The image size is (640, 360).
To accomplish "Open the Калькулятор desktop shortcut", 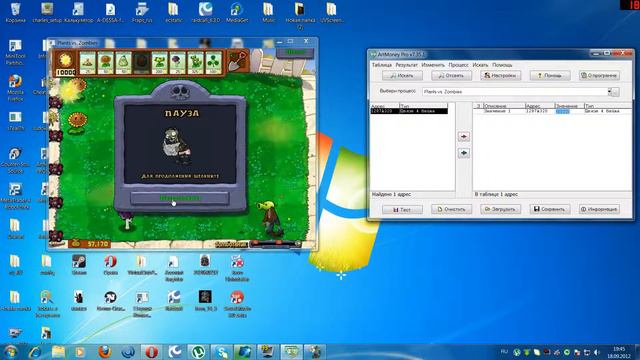I will pos(78,12).
